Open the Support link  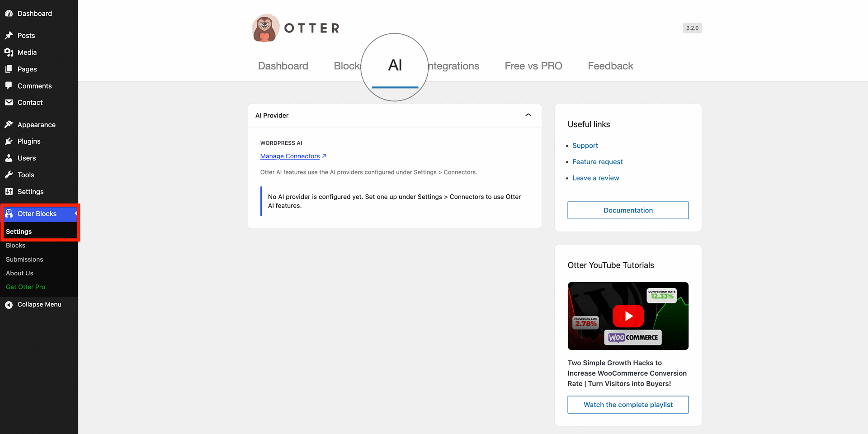click(x=585, y=146)
